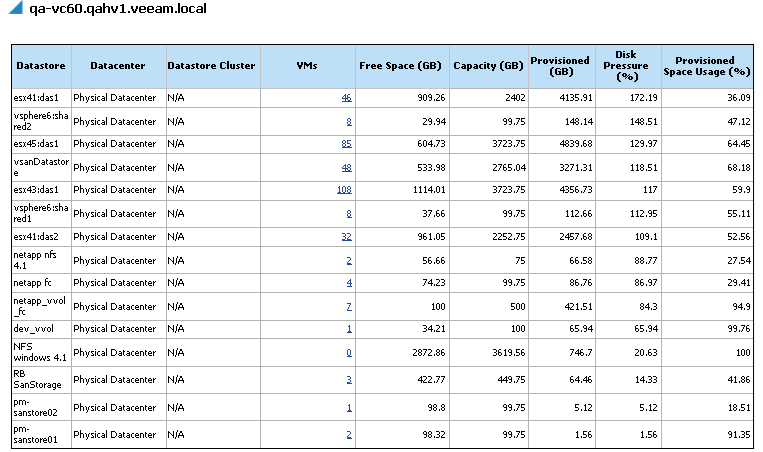The height and width of the screenshot is (452, 763).
Task: Click the Datastore Cluster column header
Action: [x=211, y=66]
